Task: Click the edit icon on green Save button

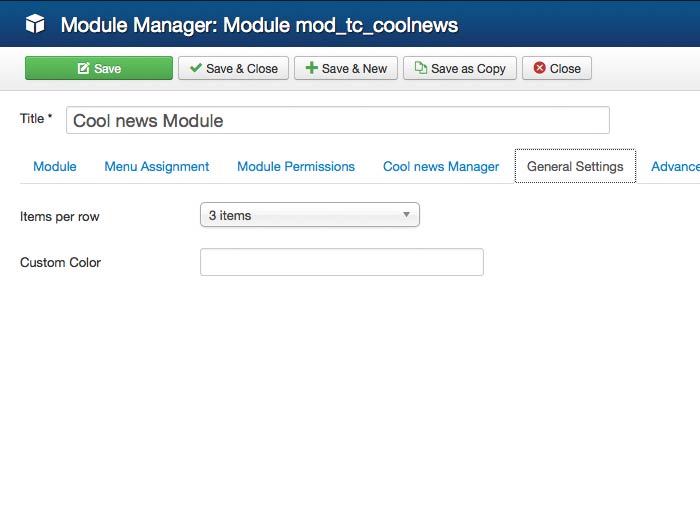Action: click(x=83, y=69)
